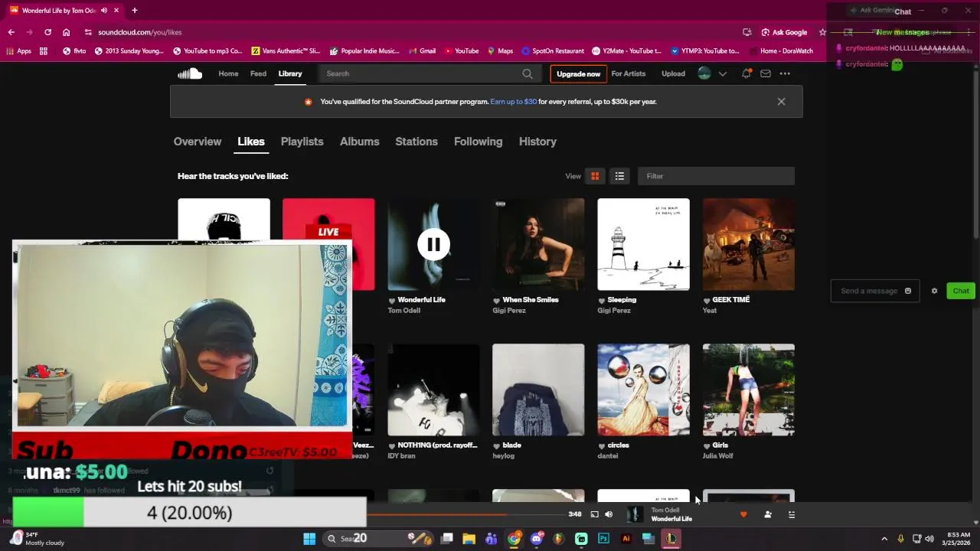This screenshot has width=980, height=551.
Task: Click the heart icon beside When She Smiles
Action: click(x=497, y=300)
